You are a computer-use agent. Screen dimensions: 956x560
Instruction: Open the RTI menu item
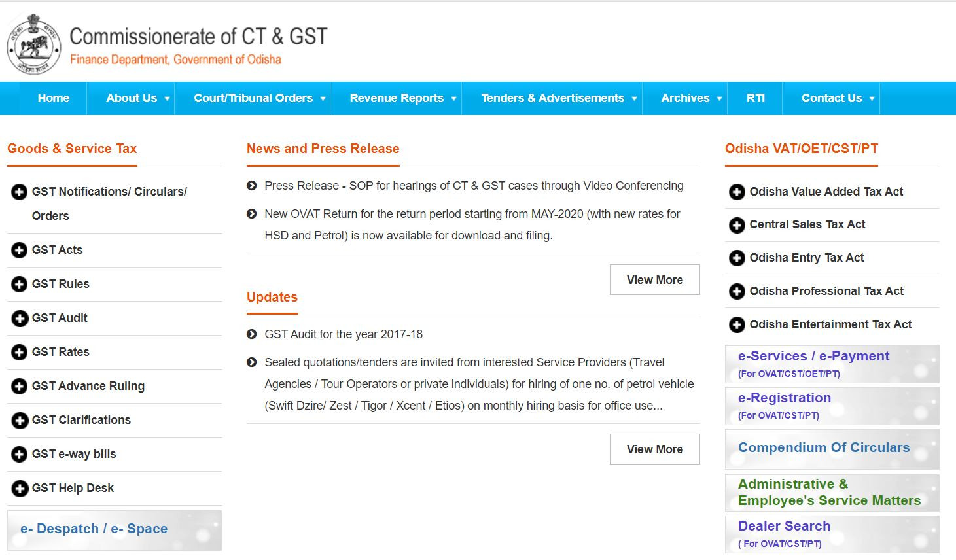coord(755,98)
